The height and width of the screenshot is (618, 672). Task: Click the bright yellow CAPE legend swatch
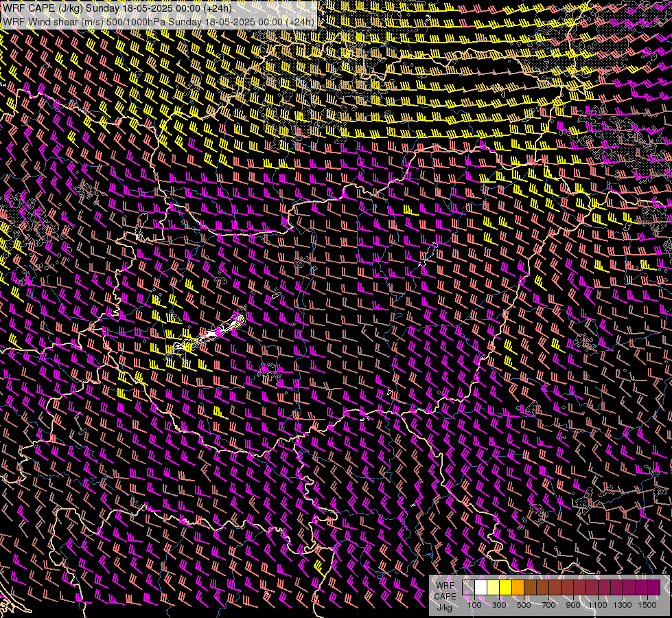[x=506, y=588]
